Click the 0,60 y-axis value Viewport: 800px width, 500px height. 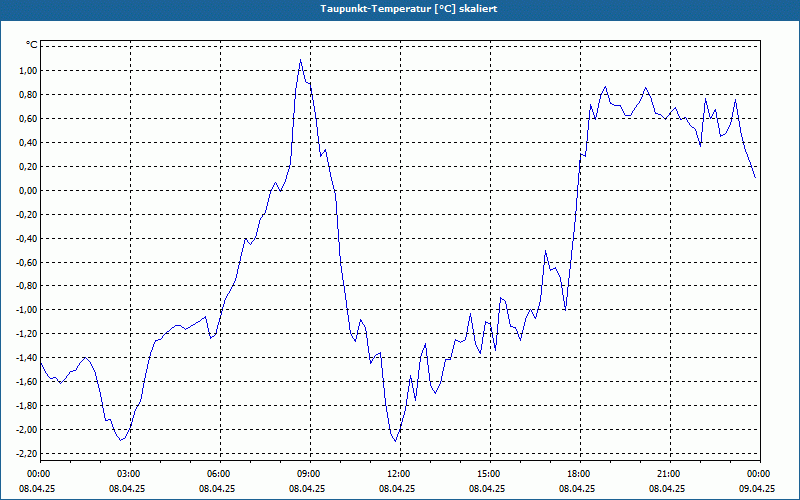(29, 119)
